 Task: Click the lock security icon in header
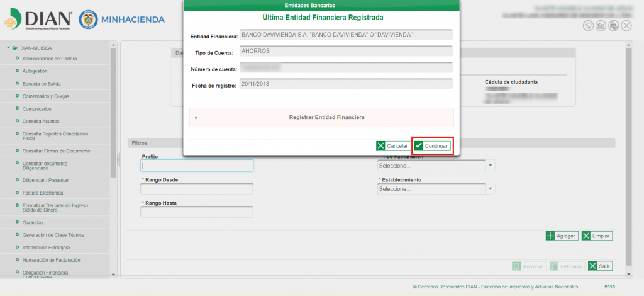click(x=614, y=26)
